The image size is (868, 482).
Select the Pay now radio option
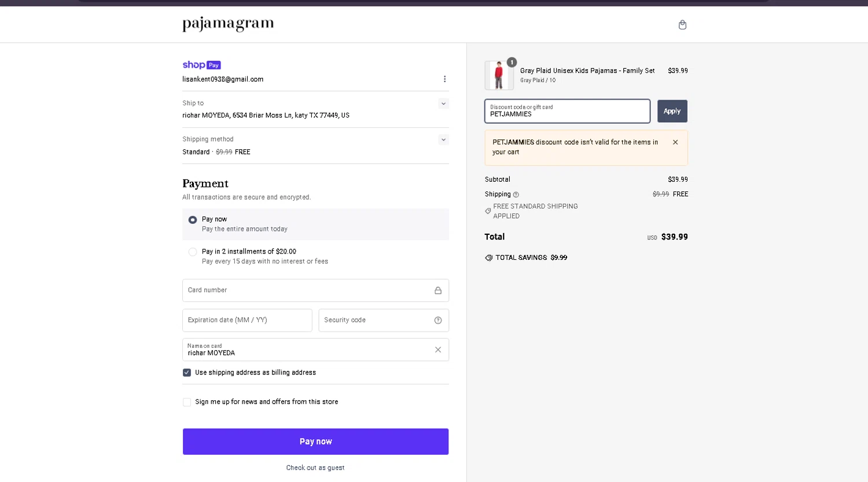tap(193, 220)
